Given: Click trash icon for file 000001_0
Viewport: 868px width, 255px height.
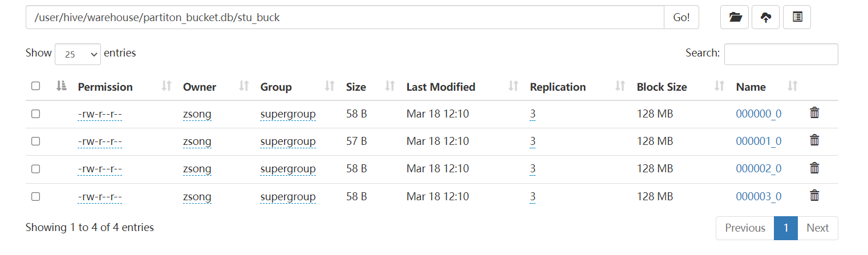Looking at the screenshot, I should point(814,141).
